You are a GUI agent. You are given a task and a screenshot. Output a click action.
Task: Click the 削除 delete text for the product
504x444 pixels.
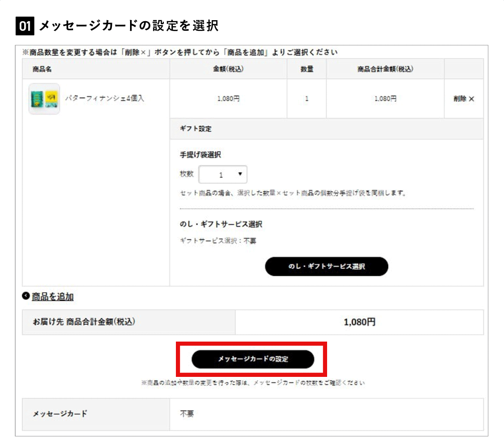tap(460, 99)
